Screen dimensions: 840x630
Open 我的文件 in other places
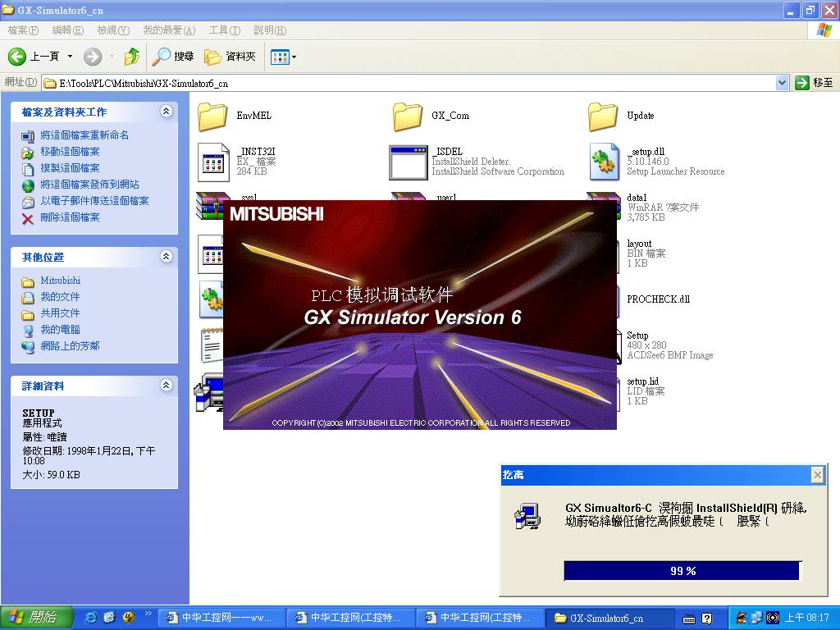[x=61, y=297]
